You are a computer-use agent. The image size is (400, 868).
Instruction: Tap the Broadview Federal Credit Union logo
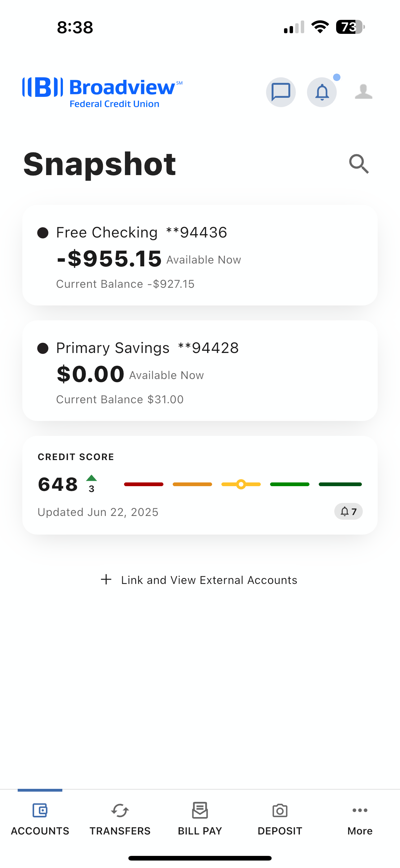click(x=102, y=92)
